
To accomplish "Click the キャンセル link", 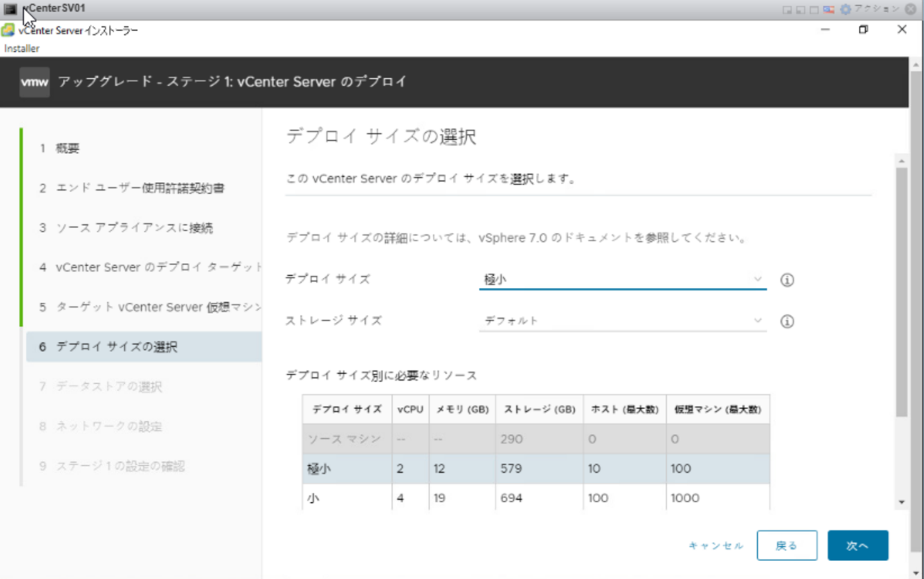I will click(x=715, y=545).
